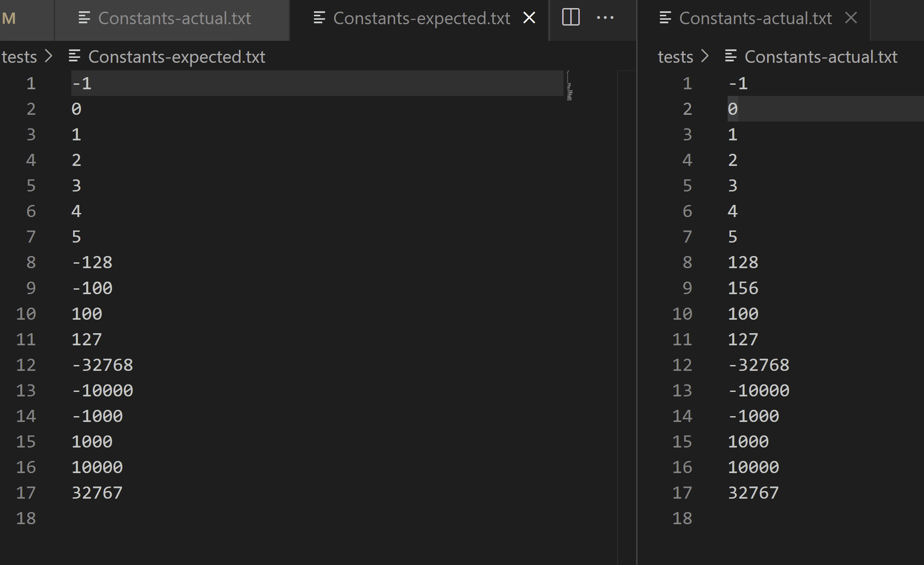This screenshot has width=924, height=565.
Task: Place cursor on -128 in expected file
Action: (92, 262)
